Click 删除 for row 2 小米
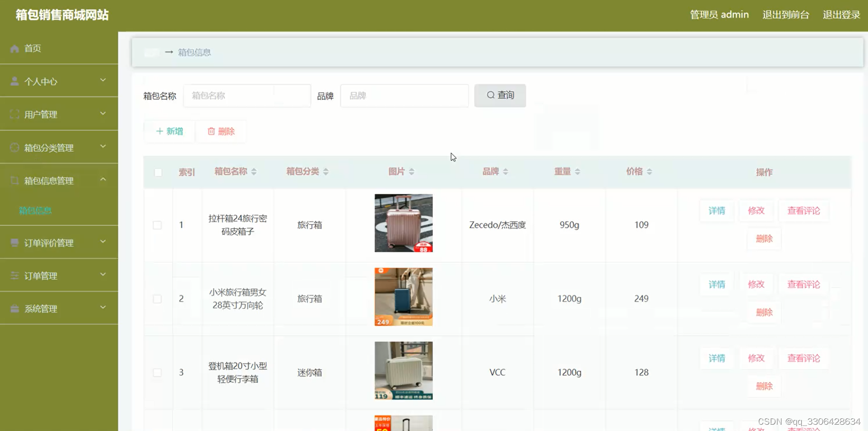The width and height of the screenshot is (868, 431). [x=764, y=312]
